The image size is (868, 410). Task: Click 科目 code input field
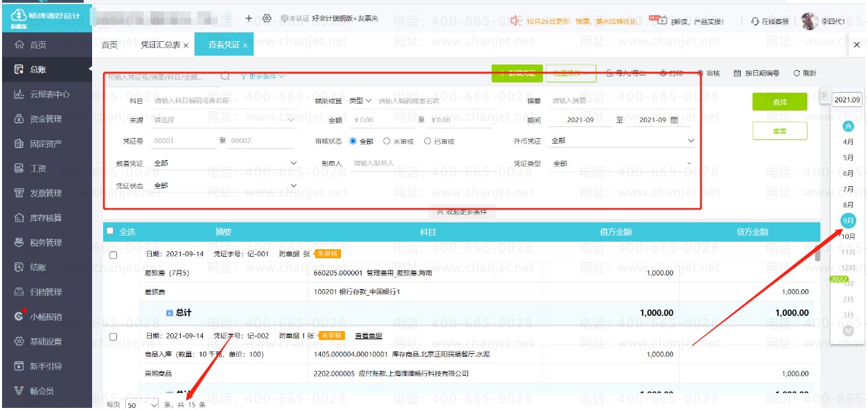tap(223, 101)
